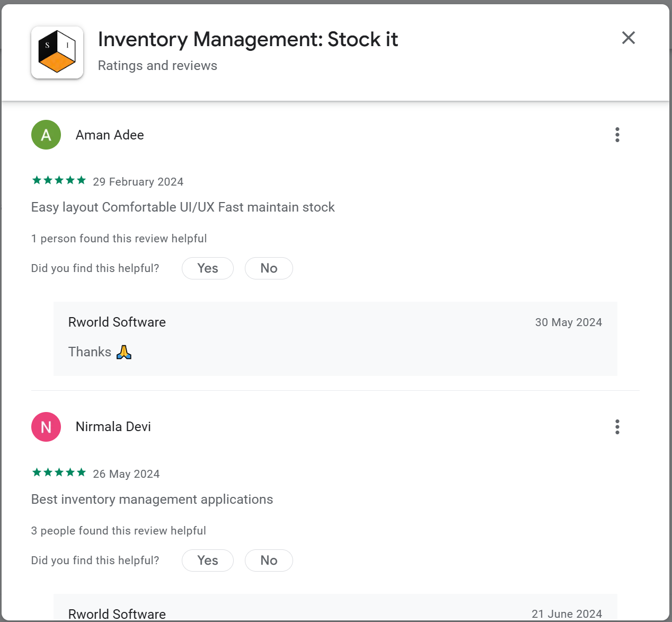Click the reply date '30 May 2024'
The image size is (672, 622).
[x=569, y=322]
